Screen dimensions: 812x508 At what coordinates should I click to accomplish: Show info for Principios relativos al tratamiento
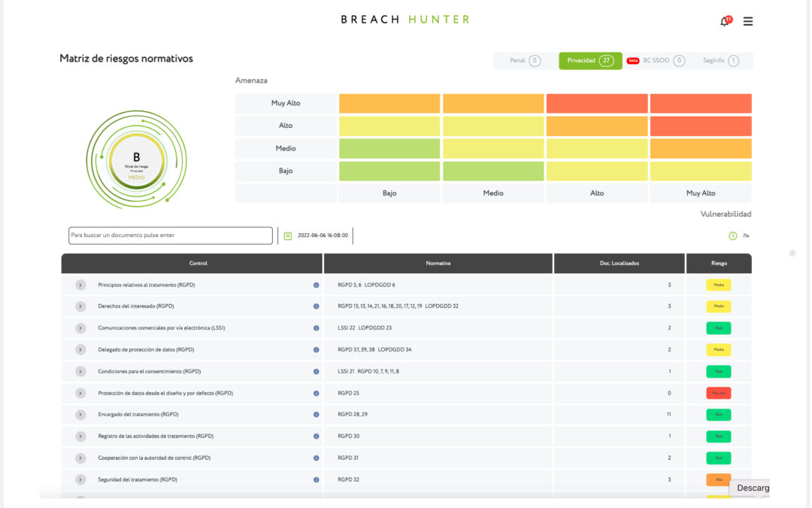tap(316, 285)
